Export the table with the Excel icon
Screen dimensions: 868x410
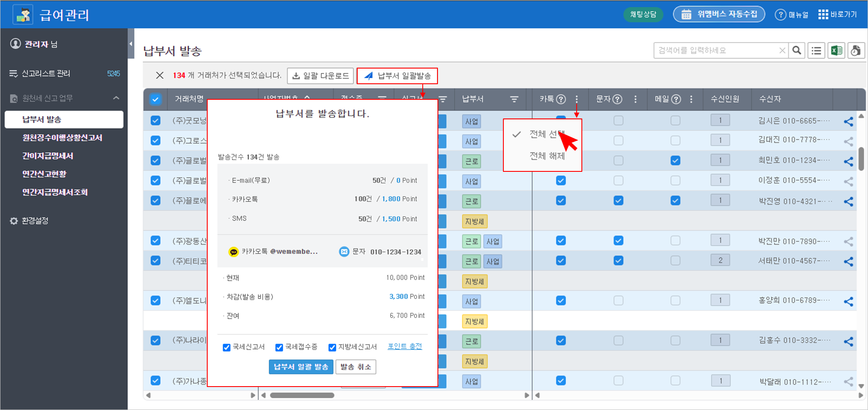tap(836, 51)
